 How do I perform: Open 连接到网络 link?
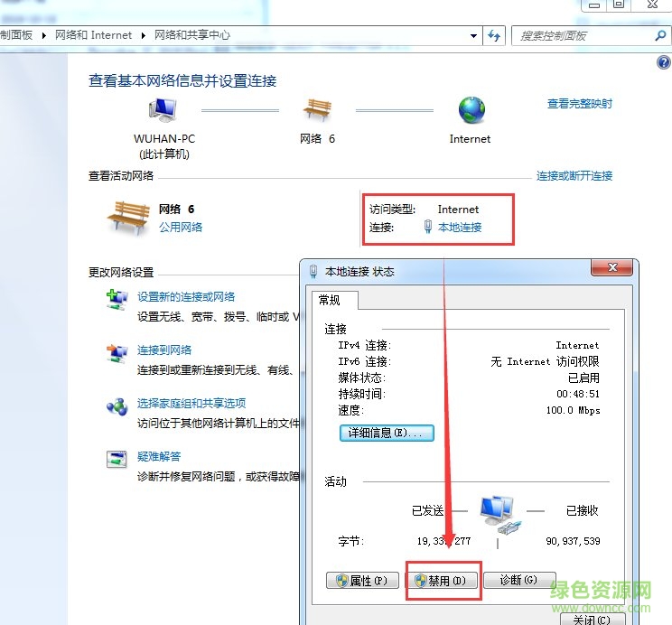[164, 350]
